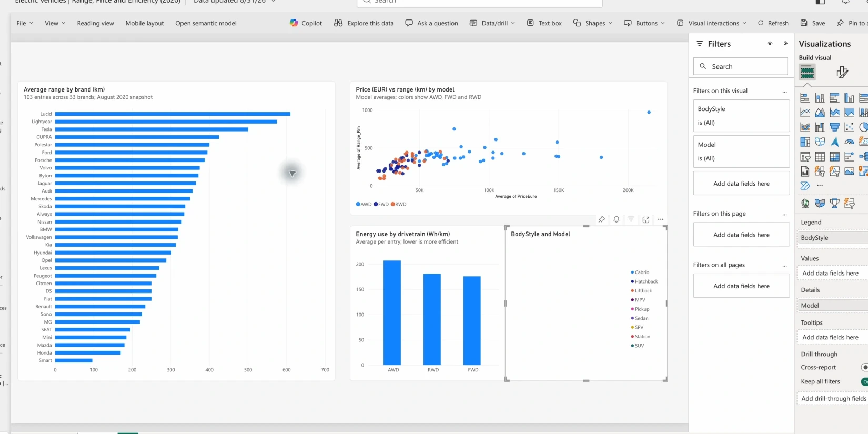Add an Azure map visual
Image resolution: width=868 pixels, height=434 pixels.
click(x=834, y=142)
